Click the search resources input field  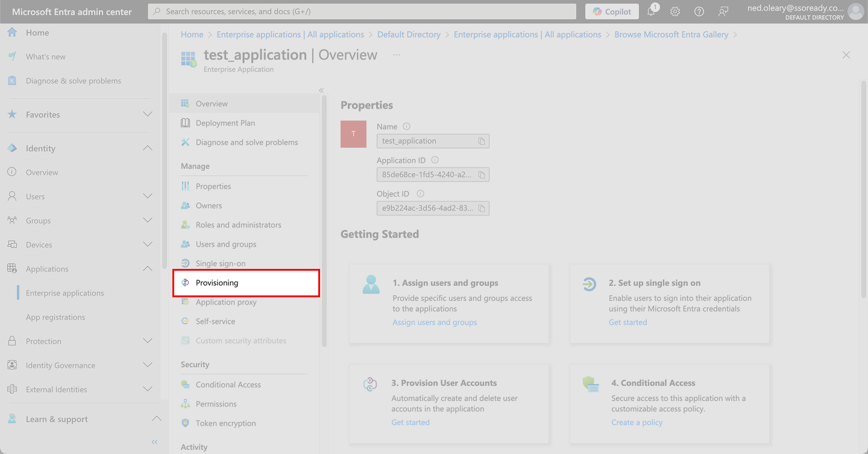(x=362, y=11)
